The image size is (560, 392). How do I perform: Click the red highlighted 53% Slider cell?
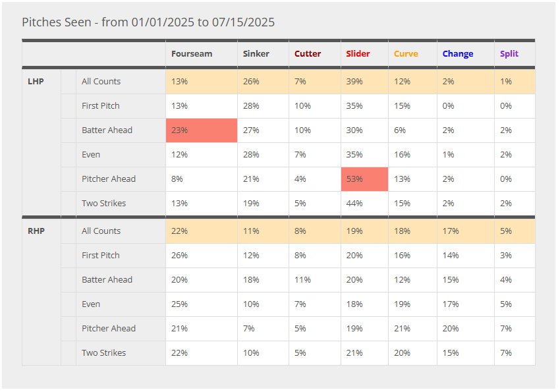coord(364,179)
